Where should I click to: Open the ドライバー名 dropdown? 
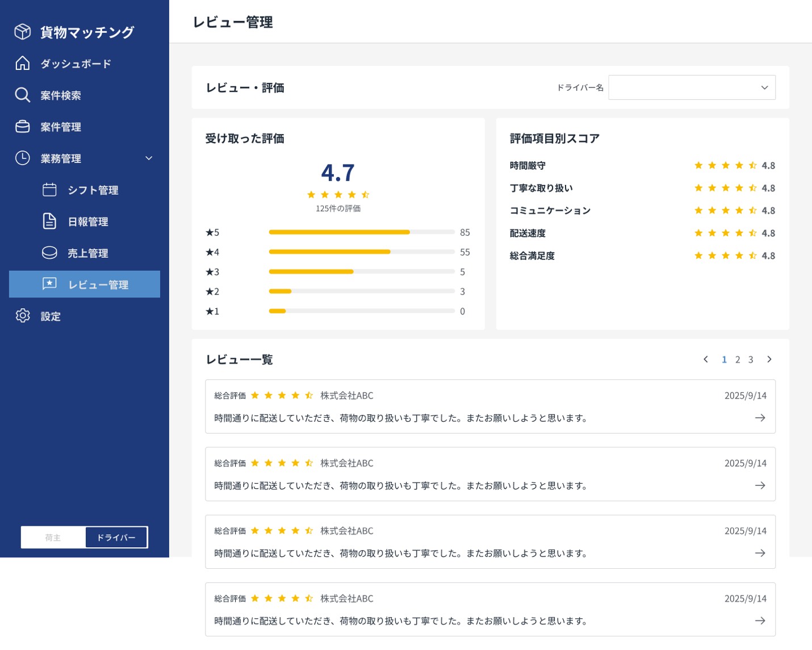(x=692, y=87)
